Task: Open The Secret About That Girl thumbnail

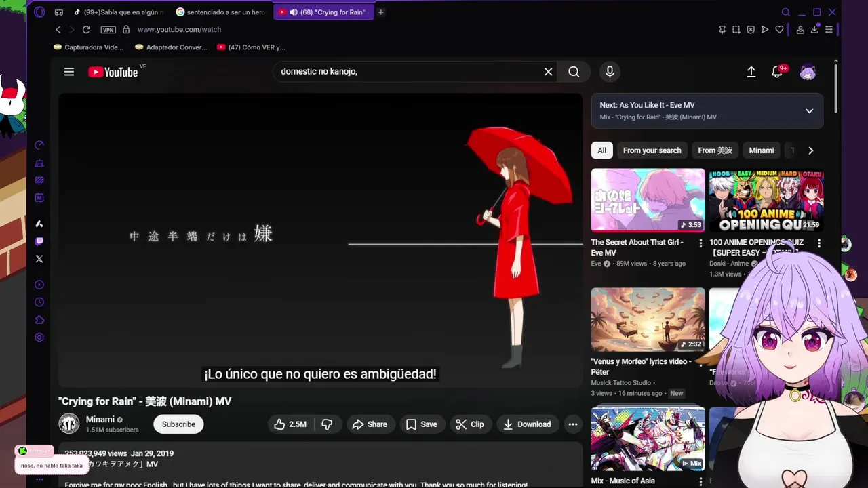Action: click(648, 200)
